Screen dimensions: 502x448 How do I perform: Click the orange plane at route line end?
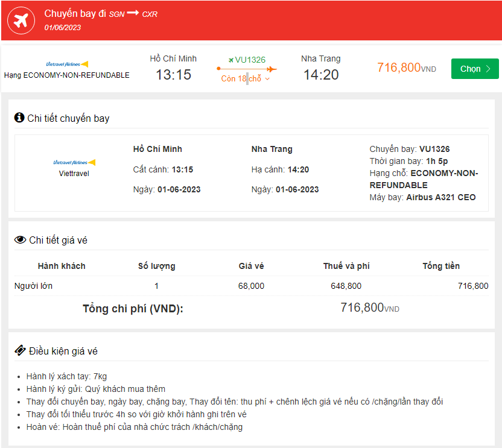click(272, 69)
